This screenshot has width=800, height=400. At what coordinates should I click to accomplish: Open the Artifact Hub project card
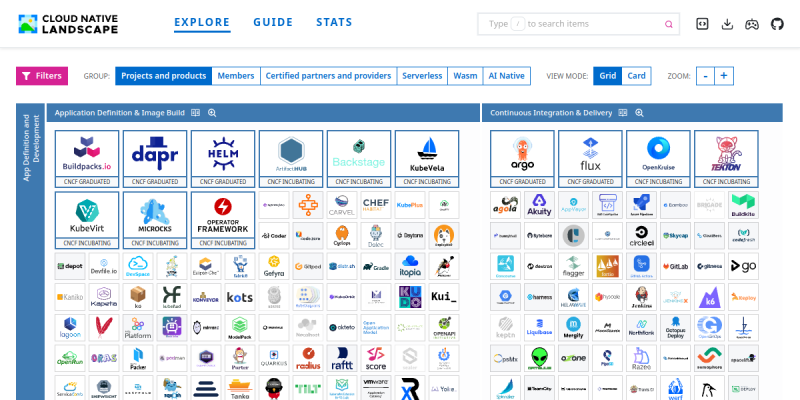coord(291,159)
